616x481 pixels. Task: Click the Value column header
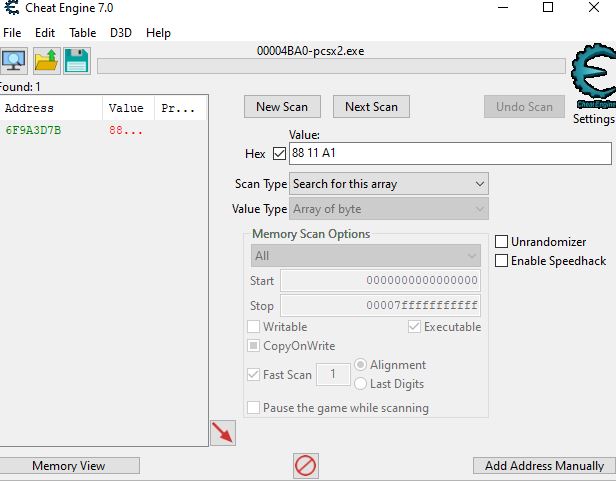click(128, 108)
